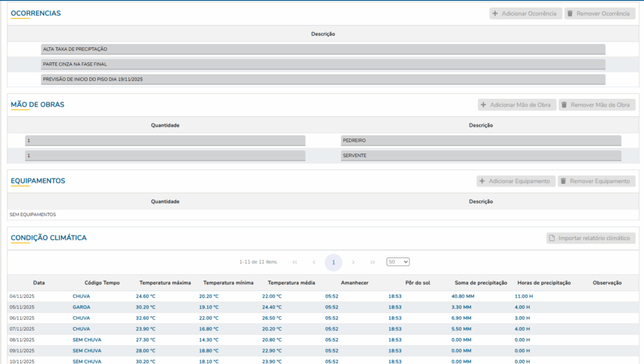Go to previous page using left chevron
Screen dimensions: 644x364
tap(314, 262)
